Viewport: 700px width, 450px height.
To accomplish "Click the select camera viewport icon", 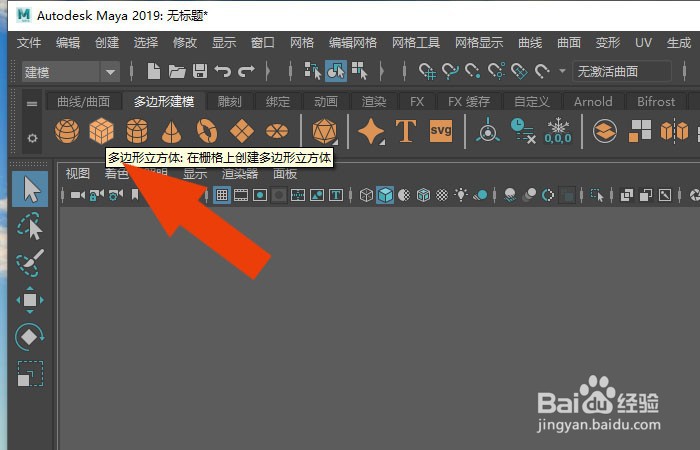I will click(78, 195).
